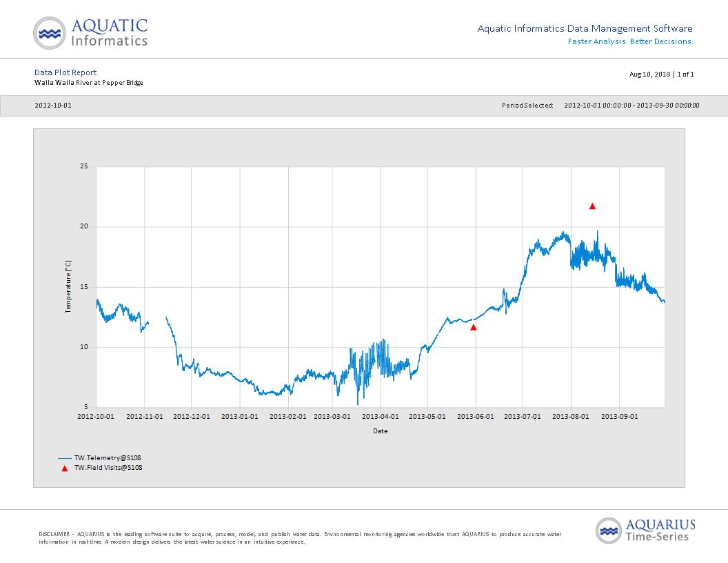
Task: Click the Faster Analysis. Better Decisions. tagline
Action: [x=631, y=42]
